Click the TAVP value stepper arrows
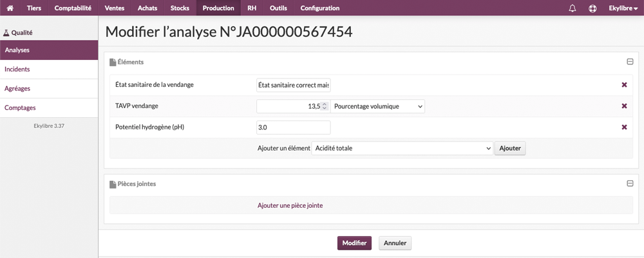The height and width of the screenshot is (258, 644). click(325, 106)
